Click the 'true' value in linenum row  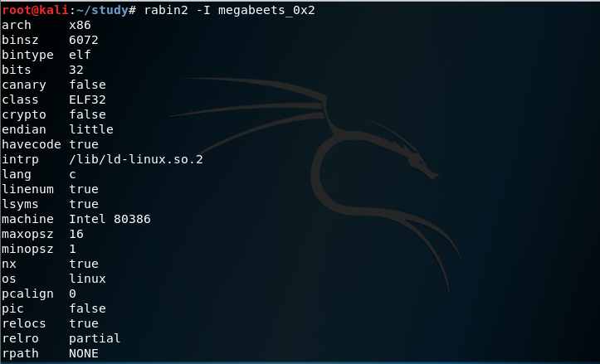84,189
